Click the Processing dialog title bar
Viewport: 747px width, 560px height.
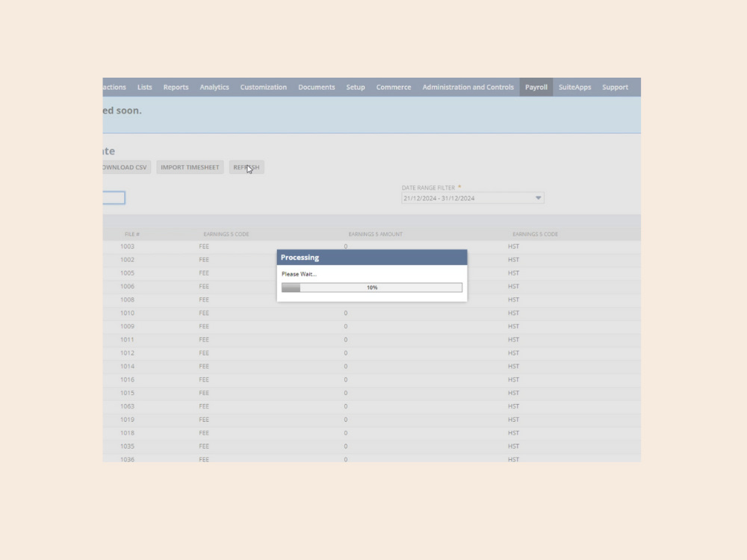[x=371, y=257]
